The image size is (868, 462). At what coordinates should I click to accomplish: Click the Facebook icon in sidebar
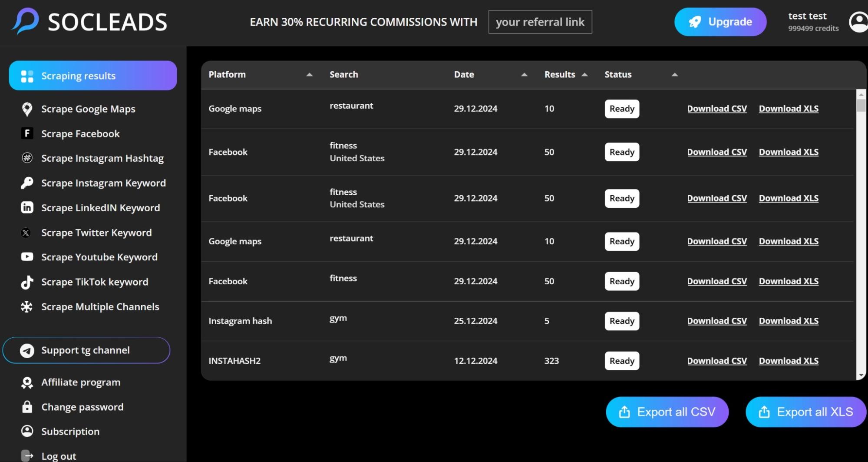tap(27, 133)
